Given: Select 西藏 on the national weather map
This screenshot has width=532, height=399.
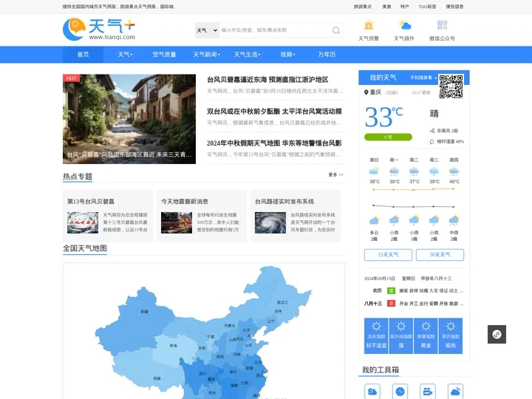Looking at the screenshot, I should pos(157,378).
